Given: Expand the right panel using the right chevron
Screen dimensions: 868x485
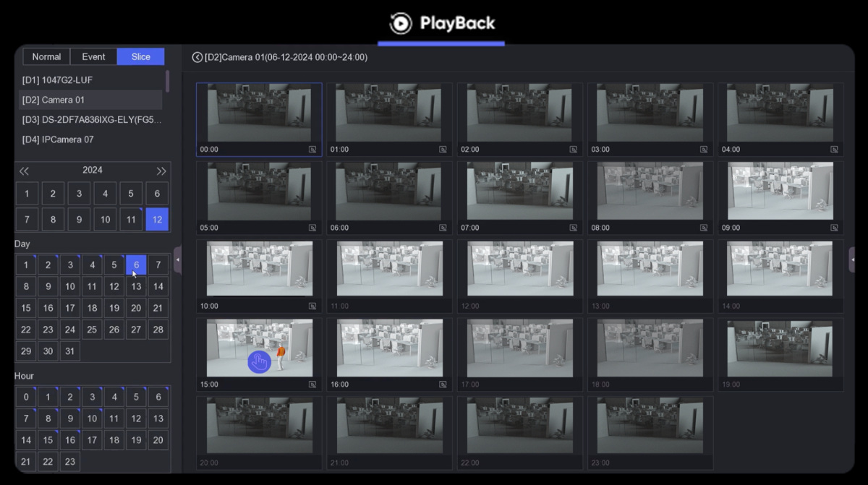Looking at the screenshot, I should click(x=854, y=258).
